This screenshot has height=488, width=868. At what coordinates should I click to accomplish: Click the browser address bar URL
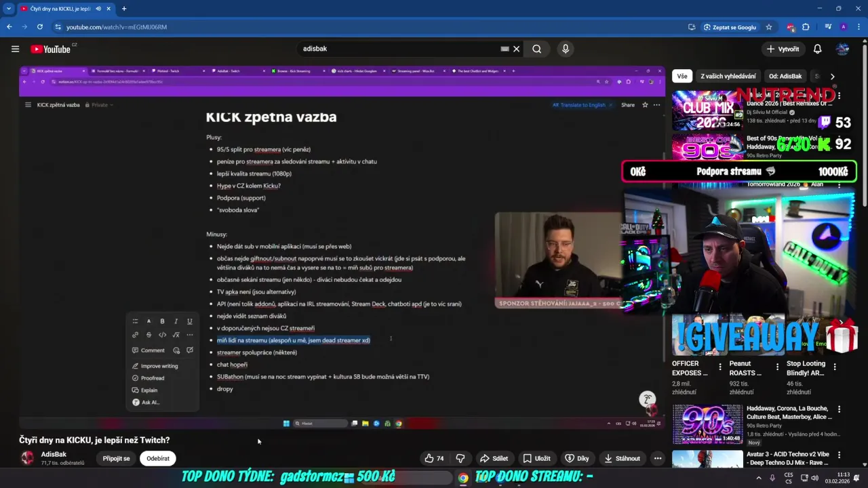[x=116, y=27]
